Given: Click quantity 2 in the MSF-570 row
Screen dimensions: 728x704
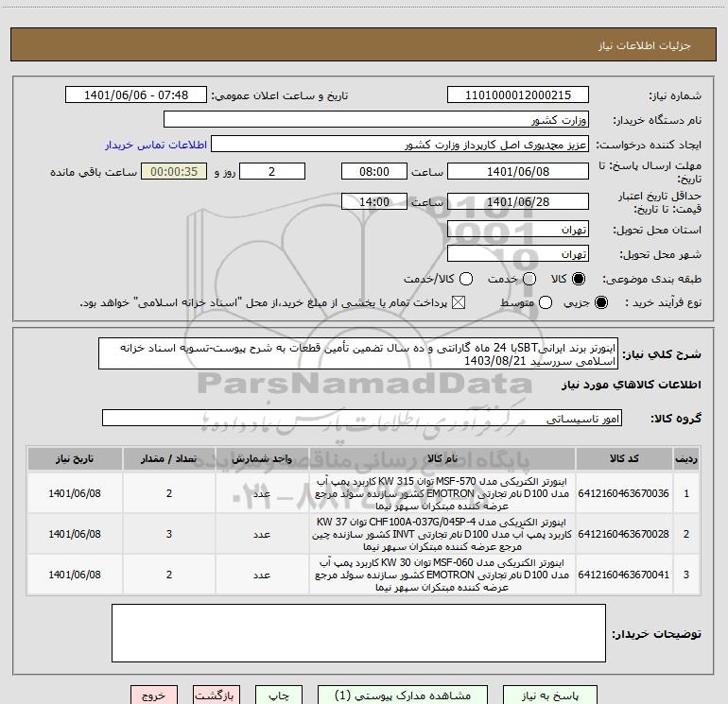Looking at the screenshot, I should click(169, 493).
